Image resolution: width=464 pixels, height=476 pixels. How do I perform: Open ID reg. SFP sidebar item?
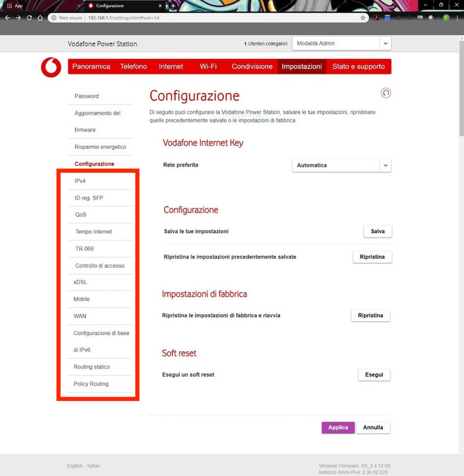pos(89,198)
